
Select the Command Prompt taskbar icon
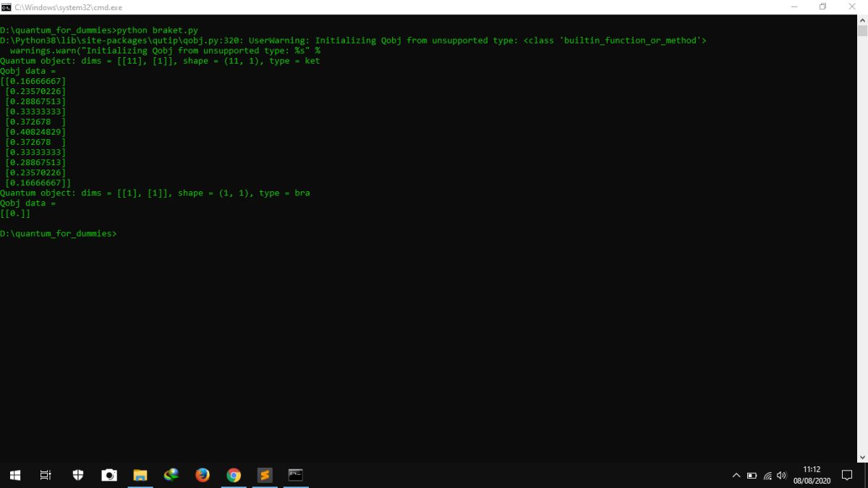pos(295,475)
